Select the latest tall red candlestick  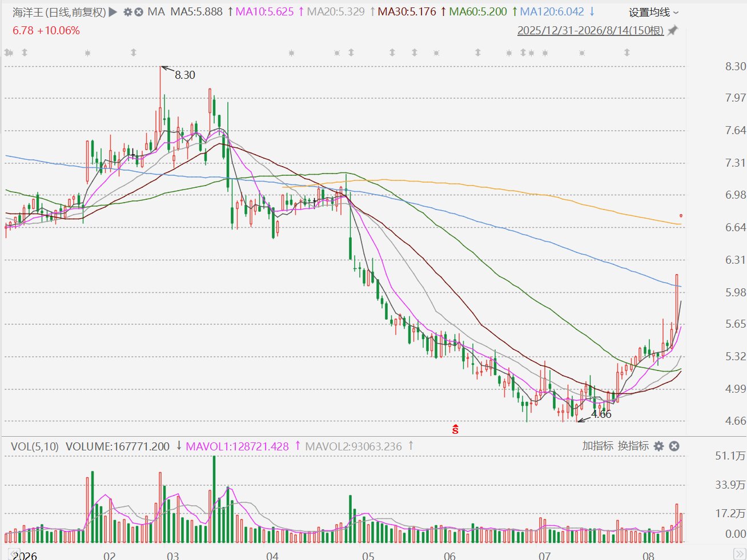click(x=677, y=303)
